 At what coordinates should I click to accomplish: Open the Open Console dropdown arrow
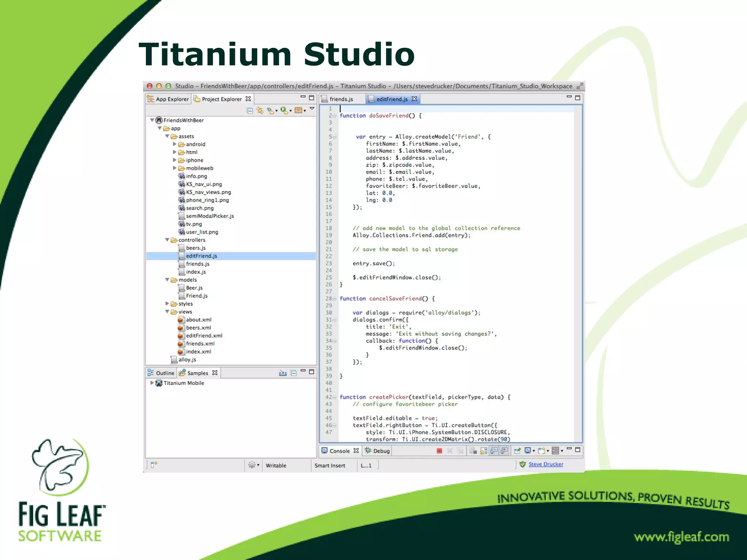click(548, 451)
